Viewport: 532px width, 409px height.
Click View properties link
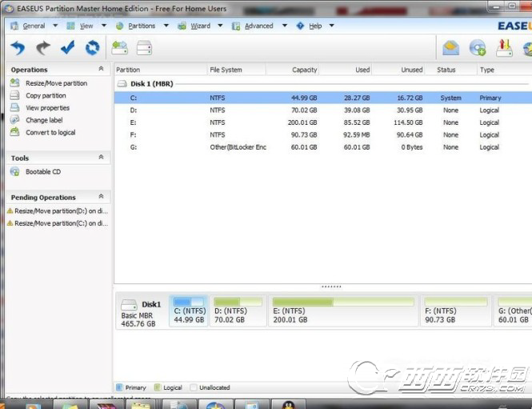coord(47,107)
